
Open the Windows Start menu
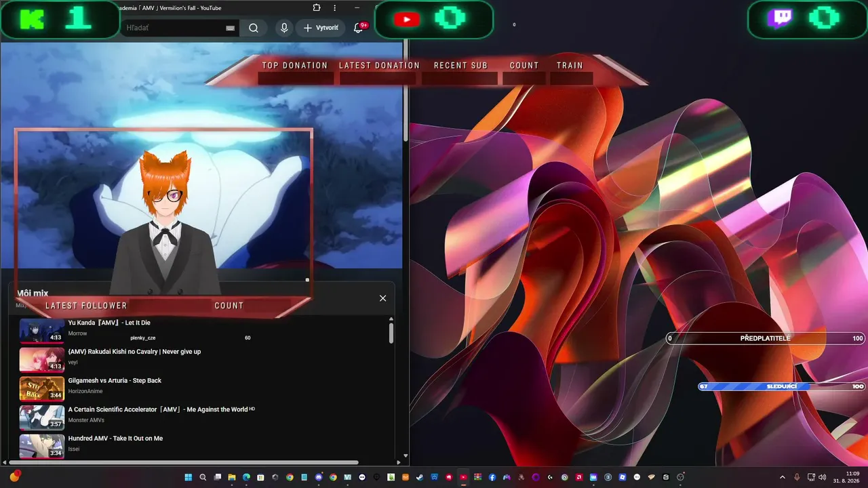click(x=189, y=477)
